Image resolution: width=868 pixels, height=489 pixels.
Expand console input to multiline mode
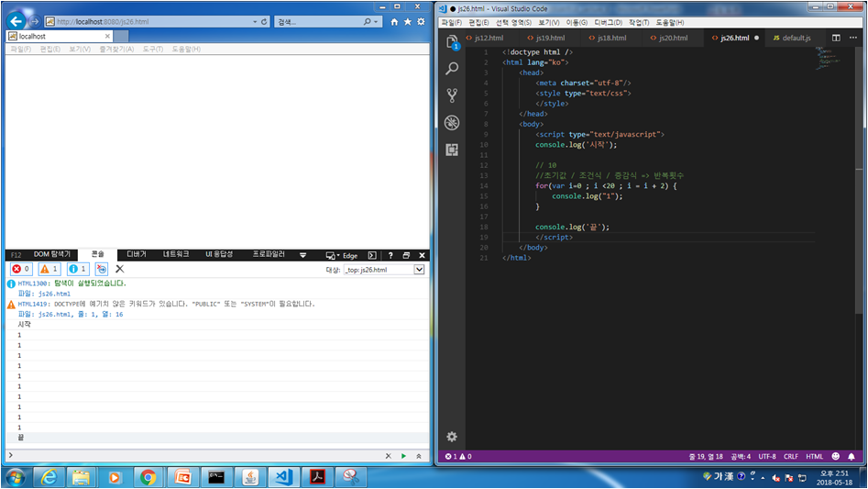tap(419, 456)
